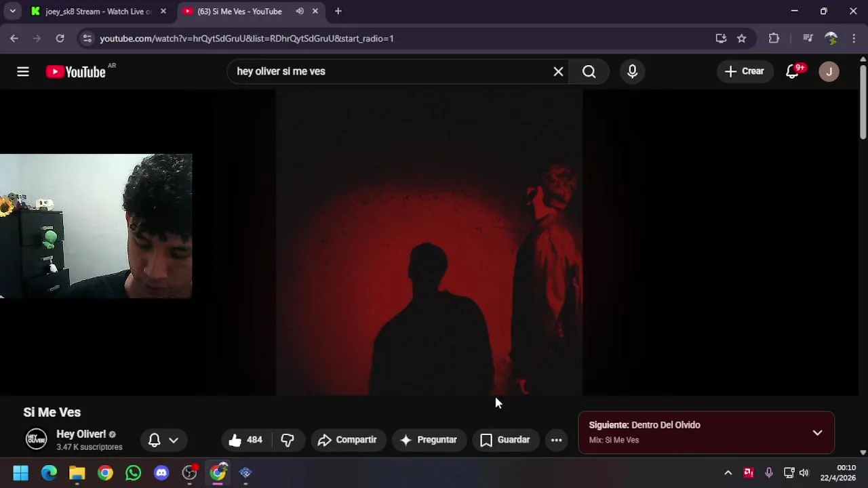Viewport: 868px width, 488px height.
Task: View site information icon in address bar
Action: tap(87, 39)
